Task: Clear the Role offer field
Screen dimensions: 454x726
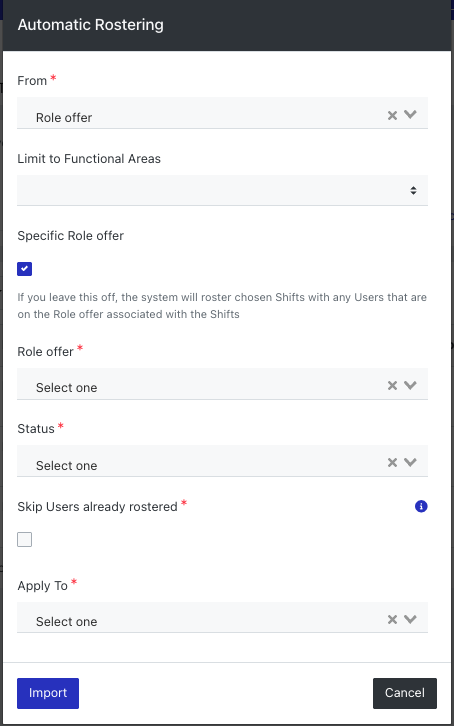Action: [392, 385]
